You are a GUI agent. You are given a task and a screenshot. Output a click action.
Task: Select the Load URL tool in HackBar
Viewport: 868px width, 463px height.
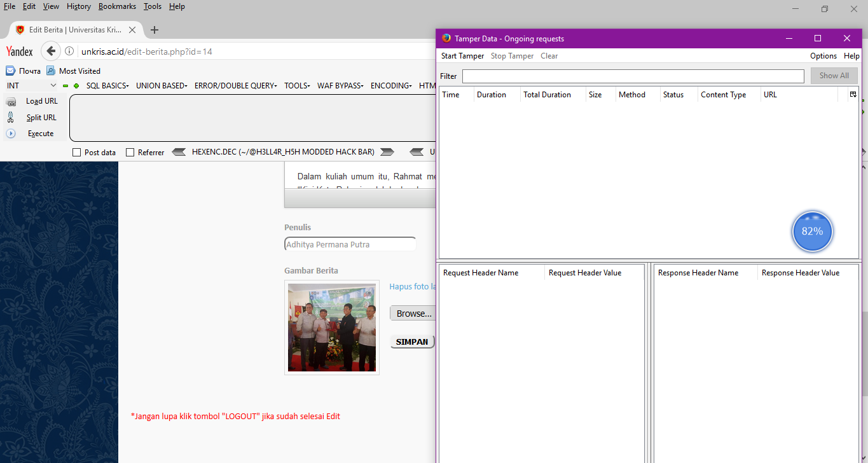point(40,100)
